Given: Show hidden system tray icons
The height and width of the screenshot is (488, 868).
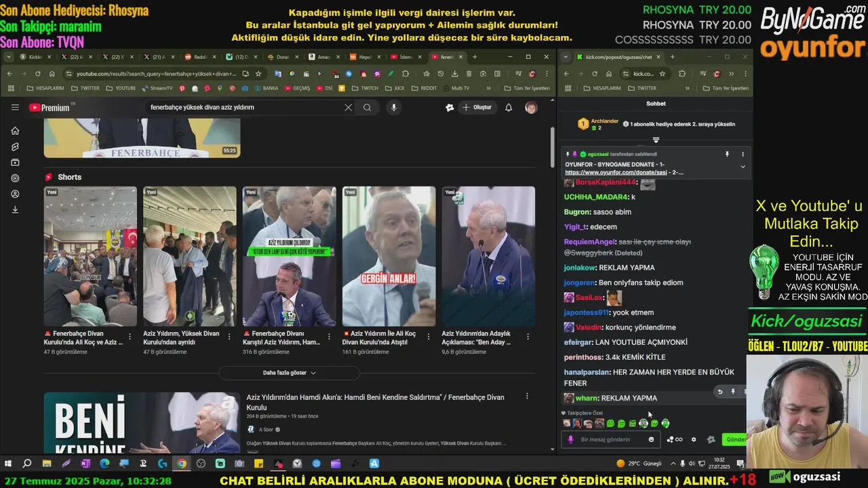Looking at the screenshot, I should tap(673, 464).
